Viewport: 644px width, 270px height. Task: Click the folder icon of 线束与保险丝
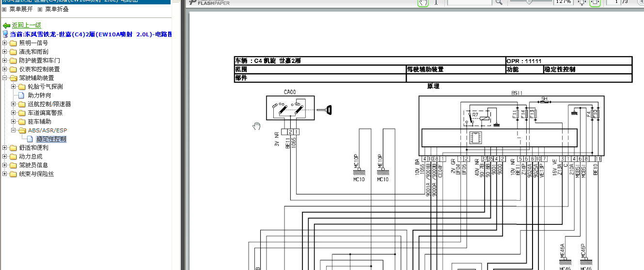pos(14,174)
